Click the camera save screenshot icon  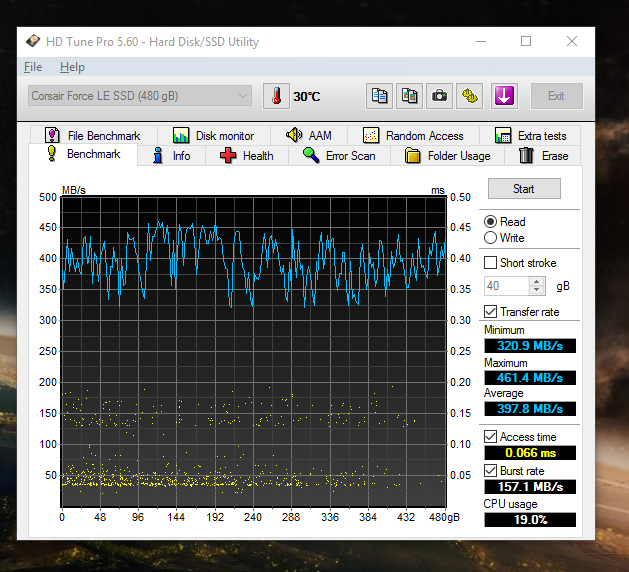439,96
